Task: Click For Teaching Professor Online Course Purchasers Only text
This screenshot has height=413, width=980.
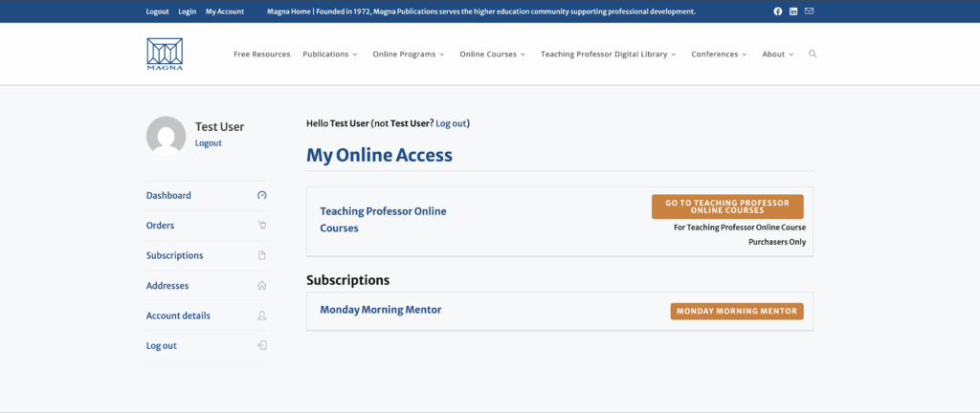Action: 740,234
